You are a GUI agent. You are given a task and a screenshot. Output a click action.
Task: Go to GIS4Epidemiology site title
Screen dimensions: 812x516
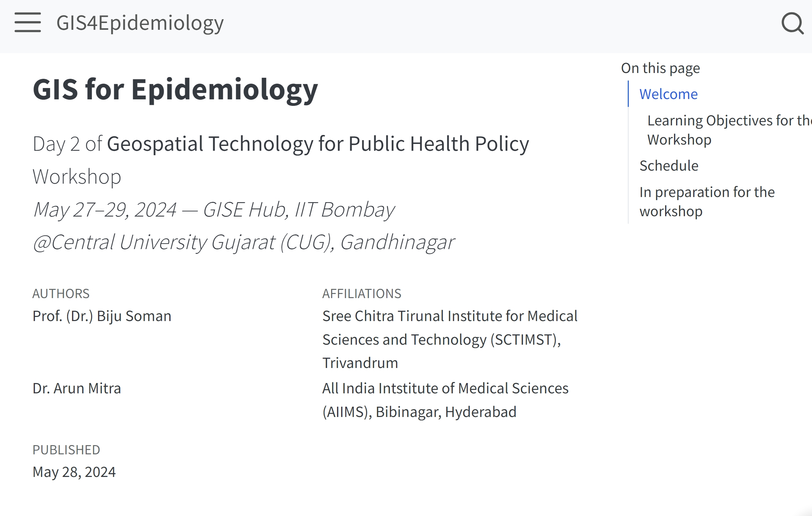(x=140, y=23)
